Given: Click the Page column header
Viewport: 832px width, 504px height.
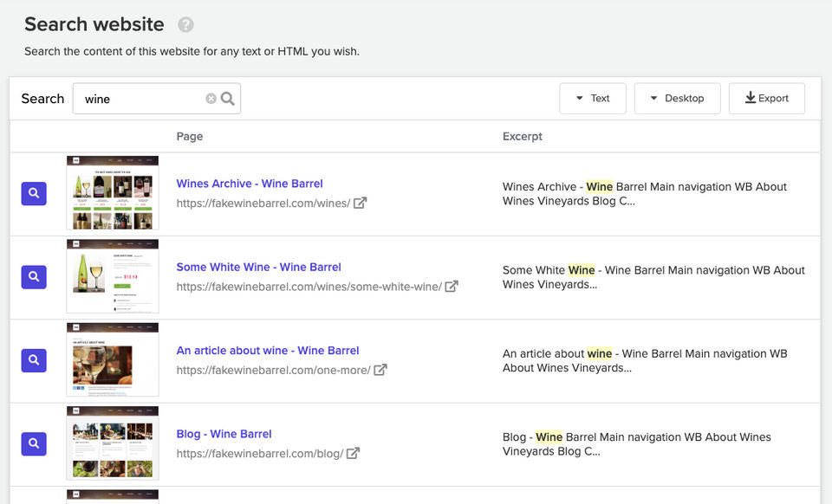Looking at the screenshot, I should [190, 136].
